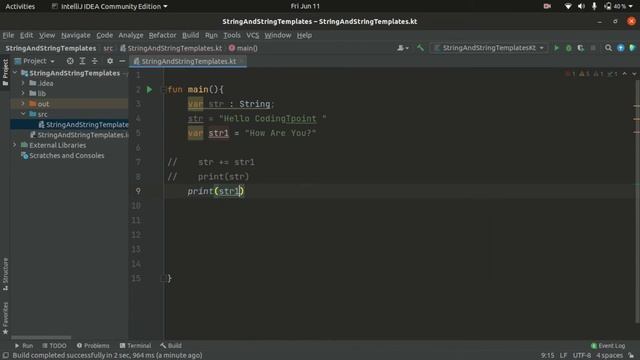Viewport: 640px width, 360px height.
Task: Select the StringAndStringTemplates.kt editor tab
Action: coord(189,61)
